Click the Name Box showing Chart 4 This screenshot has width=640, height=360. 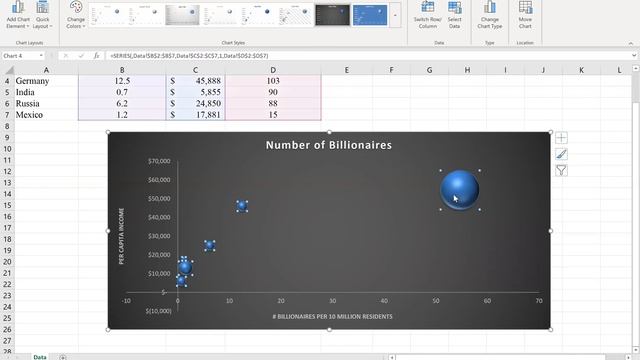20,56
